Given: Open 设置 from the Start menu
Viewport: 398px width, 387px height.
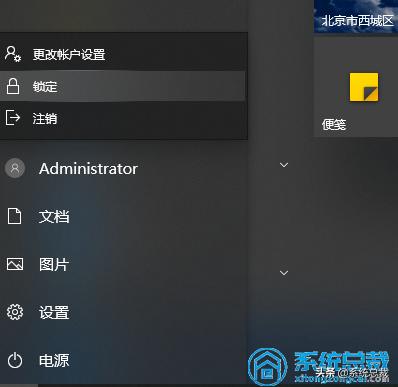Looking at the screenshot, I should [54, 313].
